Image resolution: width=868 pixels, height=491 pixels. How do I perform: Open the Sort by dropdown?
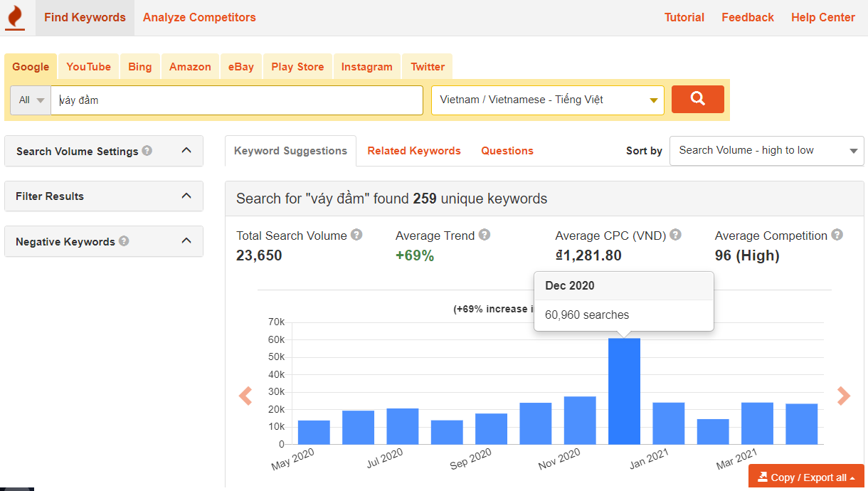[x=767, y=151]
